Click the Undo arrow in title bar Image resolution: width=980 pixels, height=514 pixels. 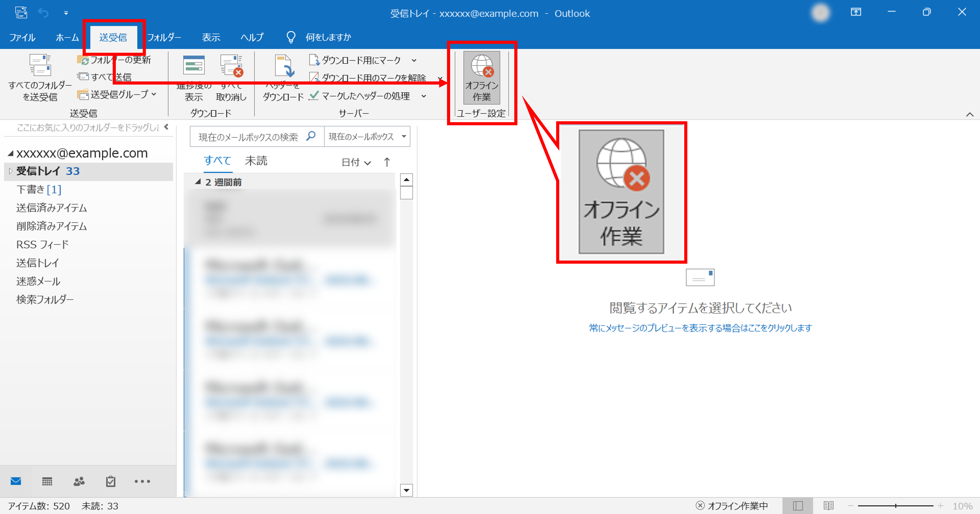point(43,13)
